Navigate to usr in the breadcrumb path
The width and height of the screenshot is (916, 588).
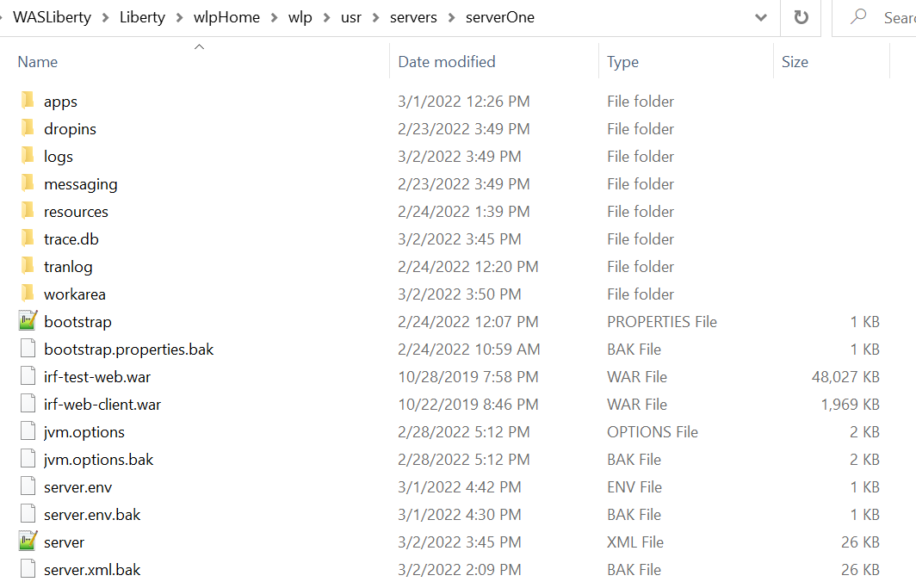tap(351, 17)
